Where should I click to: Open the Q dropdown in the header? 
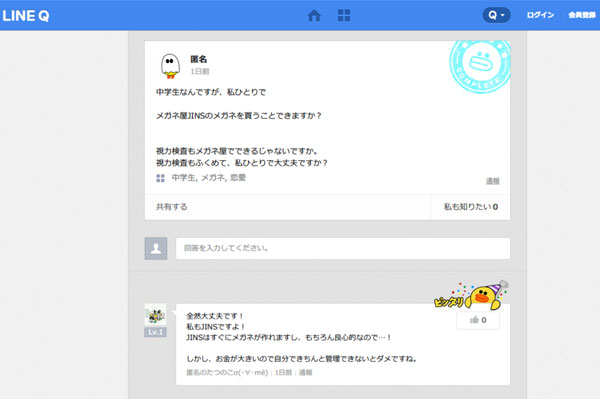click(496, 15)
